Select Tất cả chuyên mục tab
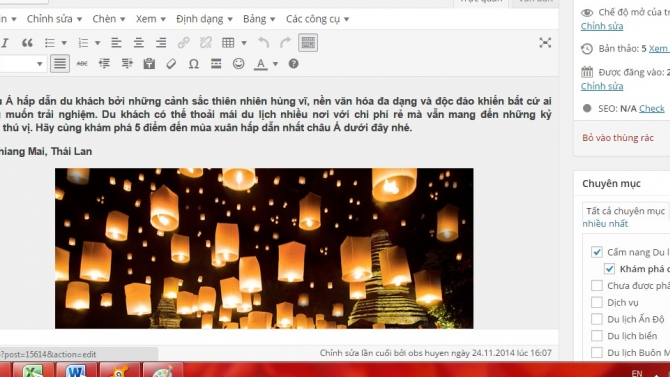The height and width of the screenshot is (377, 670). coord(626,211)
